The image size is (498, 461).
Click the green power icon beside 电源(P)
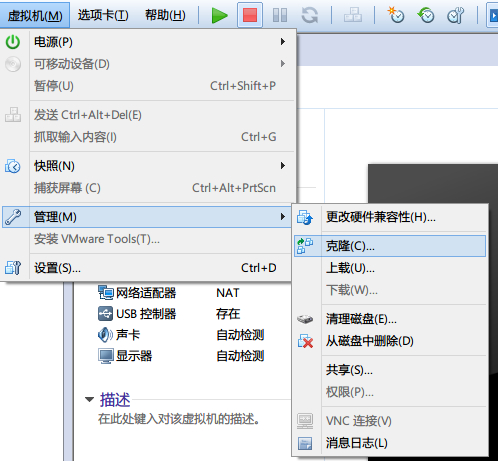[x=13, y=42]
